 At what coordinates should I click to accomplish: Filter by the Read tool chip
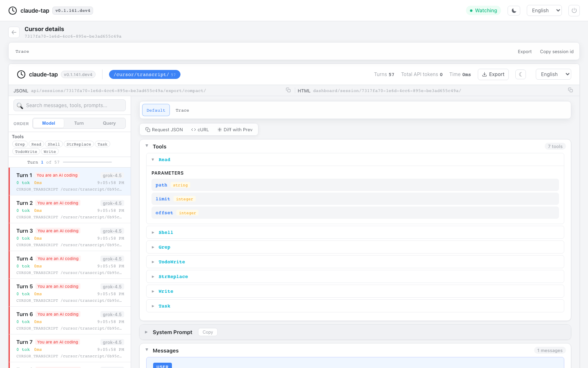(x=36, y=144)
